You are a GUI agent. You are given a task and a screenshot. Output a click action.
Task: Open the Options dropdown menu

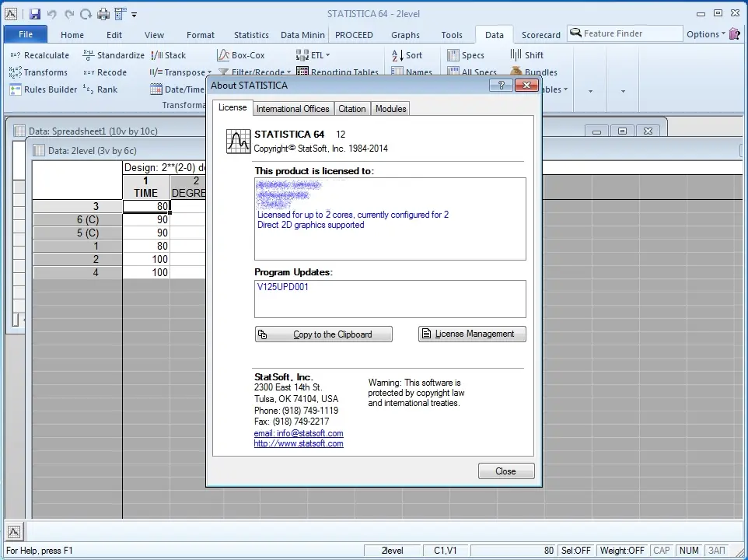[706, 34]
